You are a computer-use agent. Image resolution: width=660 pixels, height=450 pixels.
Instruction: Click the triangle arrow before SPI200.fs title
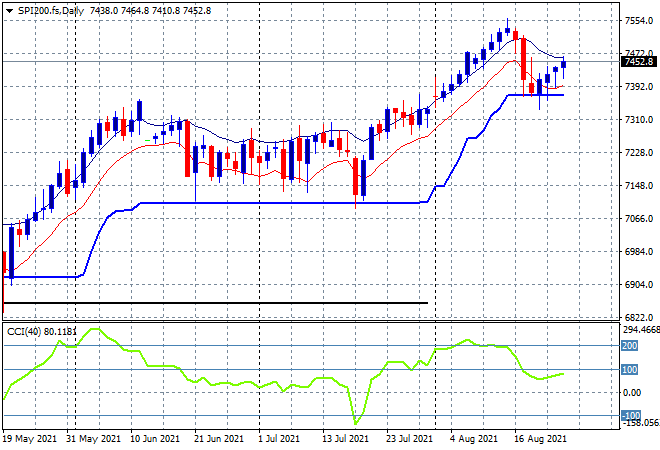click(9, 11)
